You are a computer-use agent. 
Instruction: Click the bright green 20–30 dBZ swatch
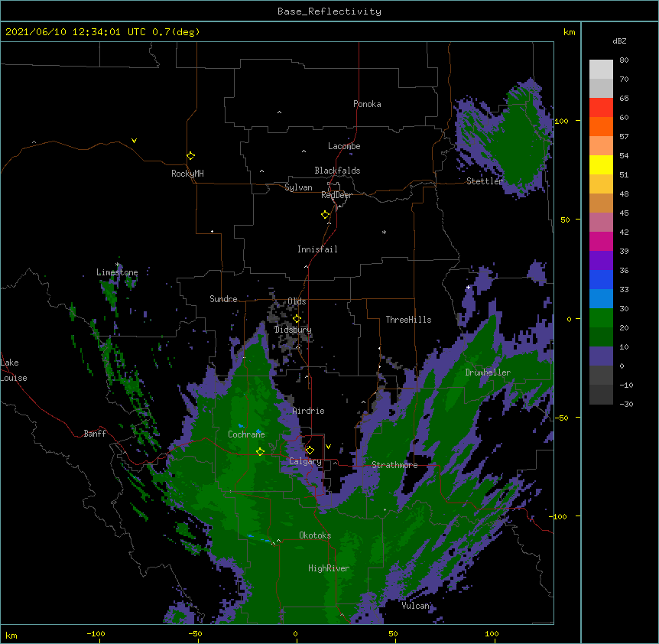coord(601,318)
